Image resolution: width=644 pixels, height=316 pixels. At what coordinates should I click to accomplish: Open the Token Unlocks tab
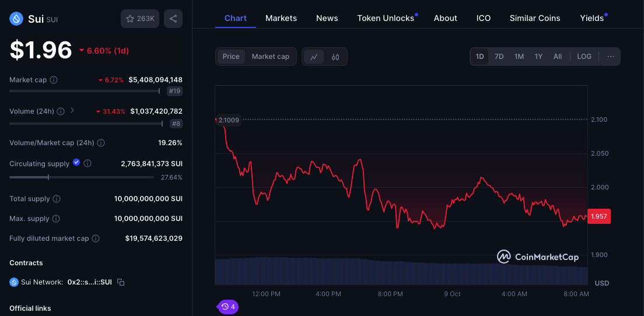point(386,18)
